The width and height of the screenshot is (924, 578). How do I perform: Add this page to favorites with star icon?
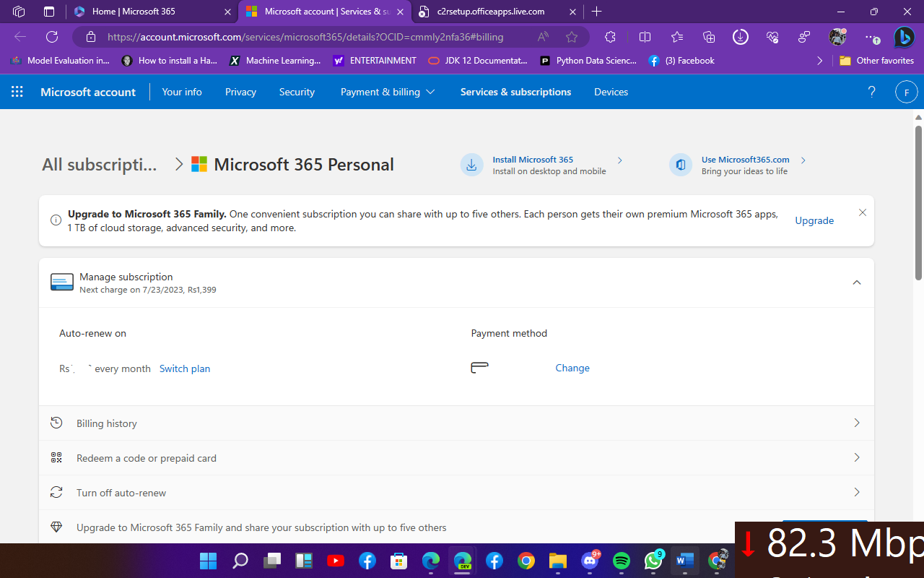coord(572,37)
